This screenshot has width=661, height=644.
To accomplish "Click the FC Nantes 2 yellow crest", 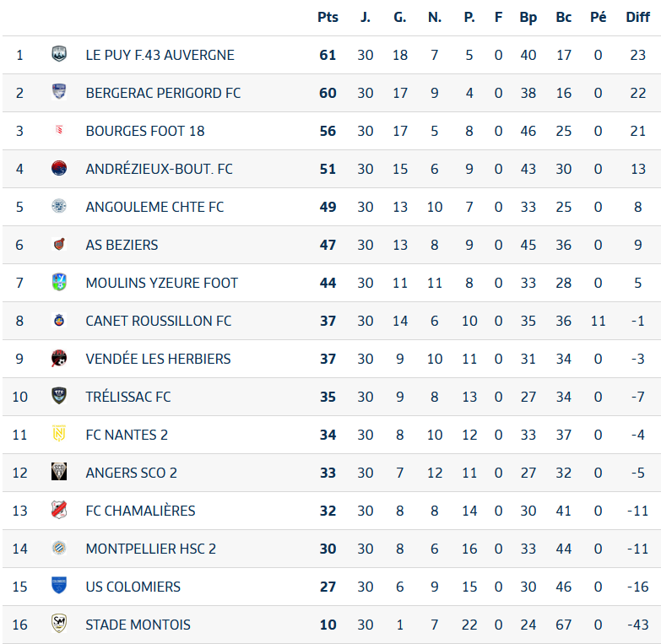I will tap(59, 434).
